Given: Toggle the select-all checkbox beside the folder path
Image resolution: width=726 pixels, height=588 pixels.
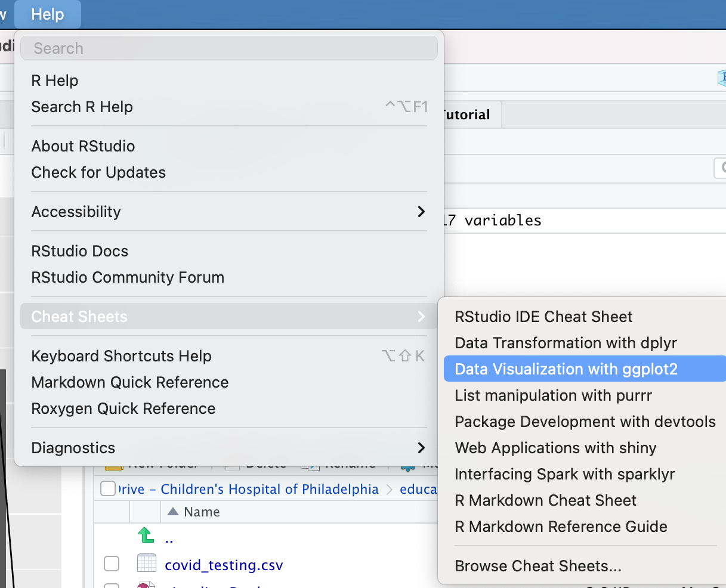Looking at the screenshot, I should coord(108,489).
